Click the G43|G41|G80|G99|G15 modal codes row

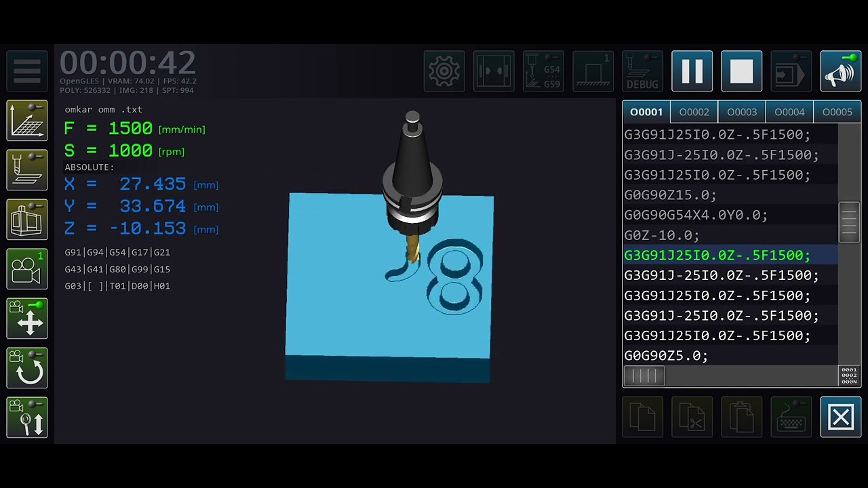pos(117,269)
